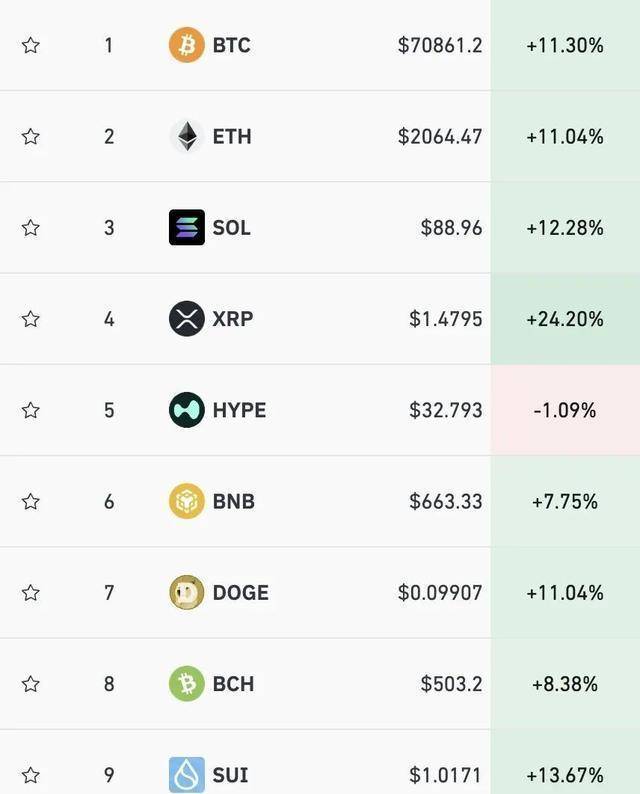Click the XRP coin icon

click(x=186, y=319)
